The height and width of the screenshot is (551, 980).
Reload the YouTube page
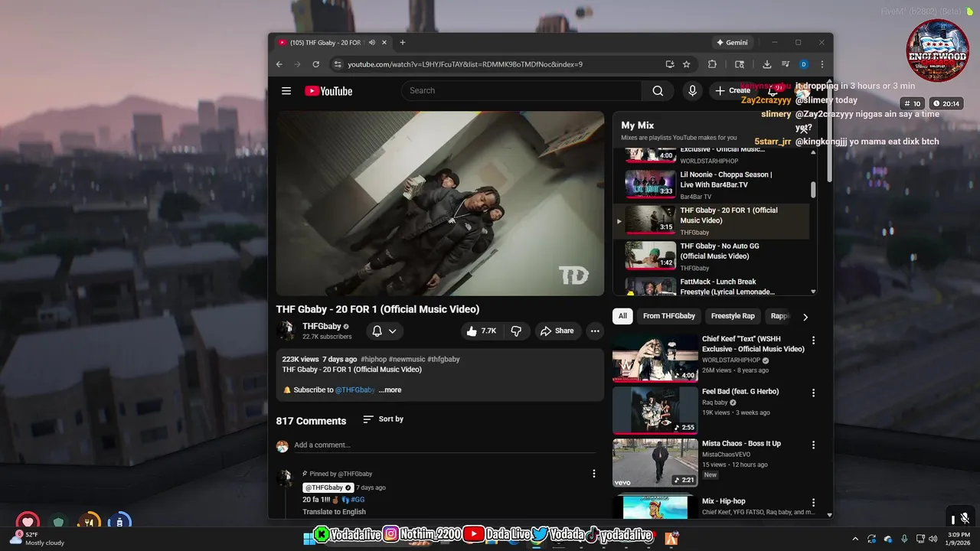(x=317, y=64)
